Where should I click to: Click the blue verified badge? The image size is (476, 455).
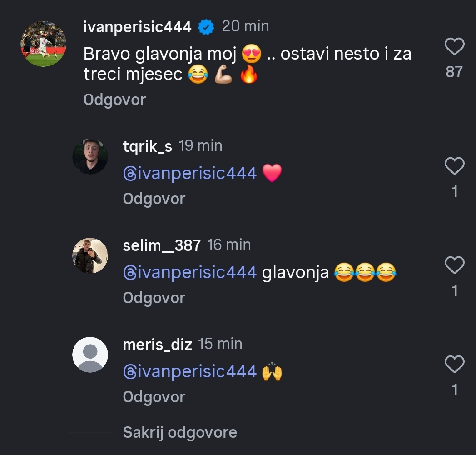coord(207,27)
